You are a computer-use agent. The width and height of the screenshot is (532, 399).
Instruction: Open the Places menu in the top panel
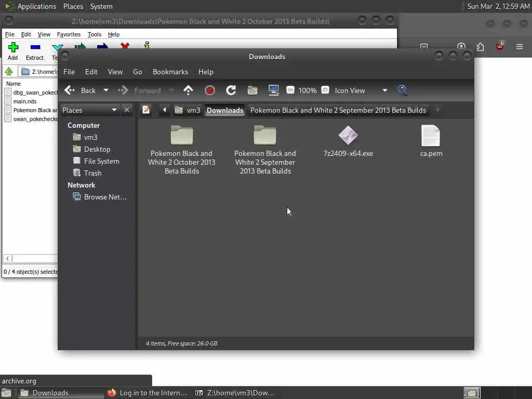tap(73, 6)
